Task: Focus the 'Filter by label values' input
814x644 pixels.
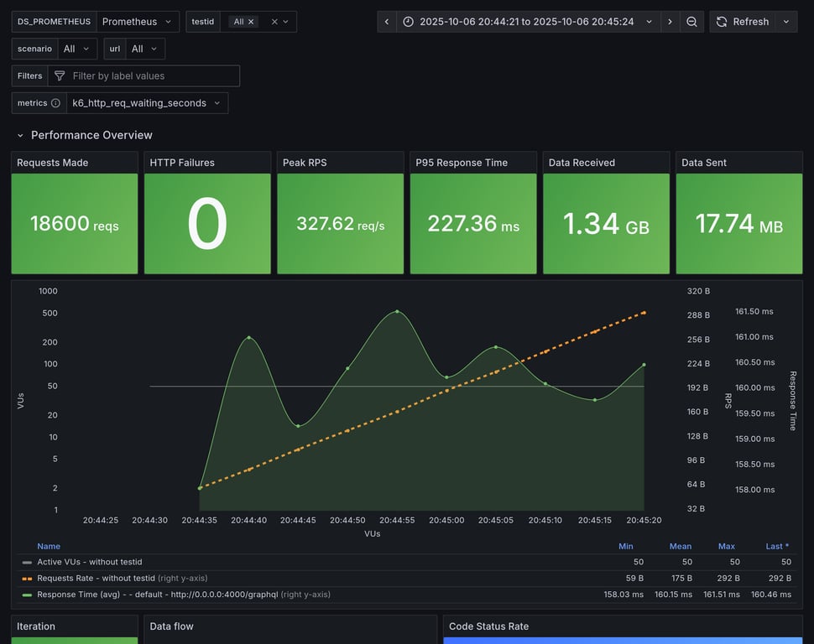Action: (151, 76)
